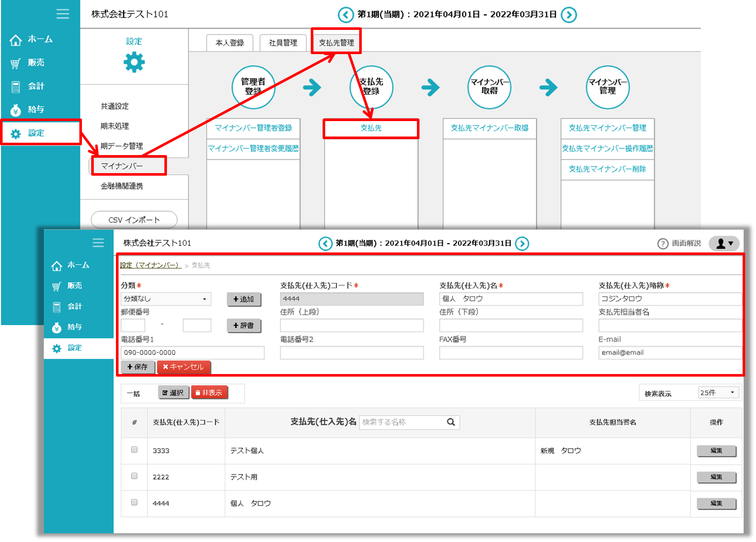This screenshot has width=756, height=542.
Task: Click the large 設定 gear icon
Action: 134,62
